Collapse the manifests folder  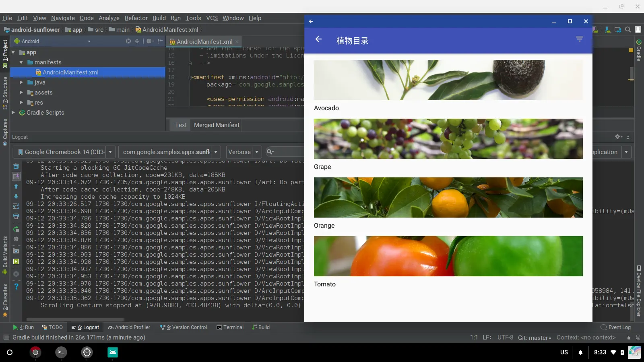pyautogui.click(x=21, y=62)
